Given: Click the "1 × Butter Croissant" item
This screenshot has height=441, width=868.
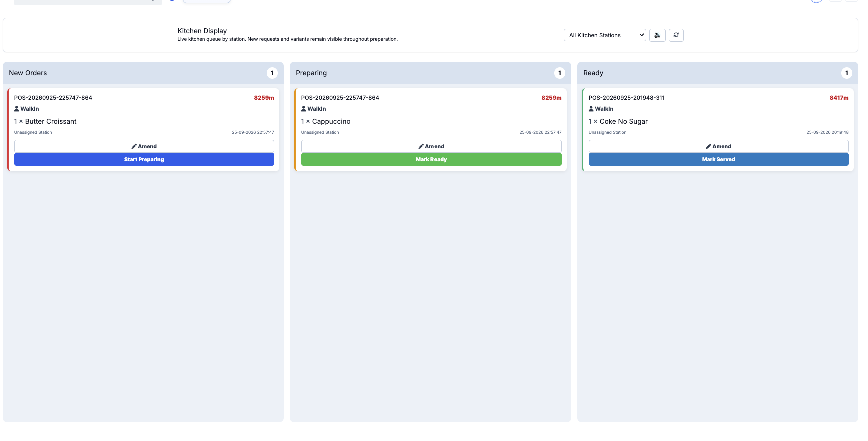Looking at the screenshot, I should tap(45, 121).
